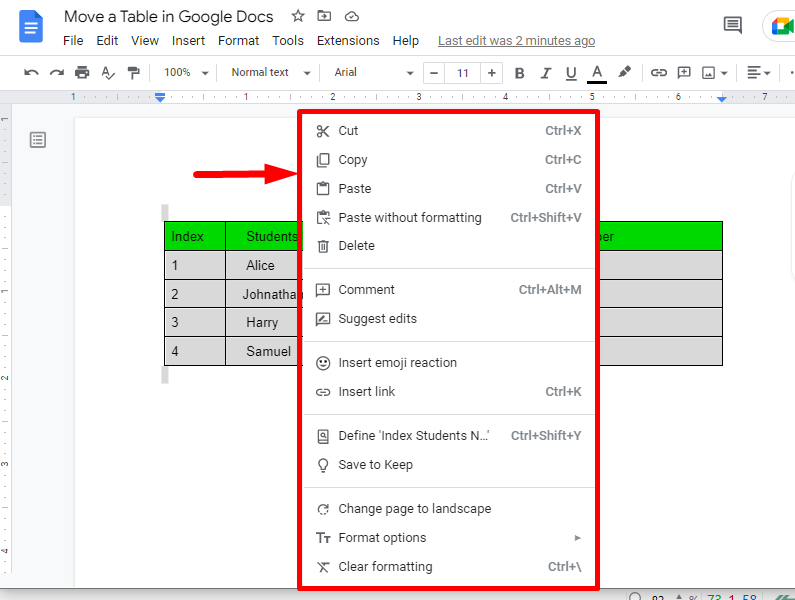Open the Normal text style dropdown
The height and width of the screenshot is (600, 795).
271,73
